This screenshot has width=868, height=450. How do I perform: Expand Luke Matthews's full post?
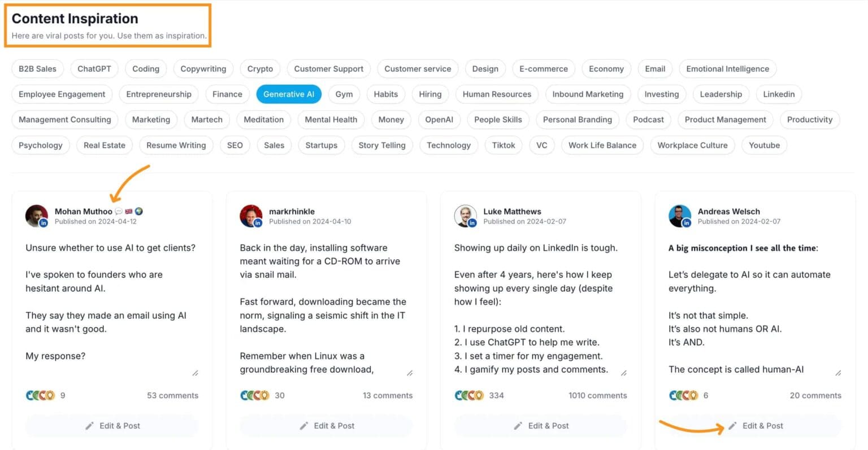click(x=624, y=373)
